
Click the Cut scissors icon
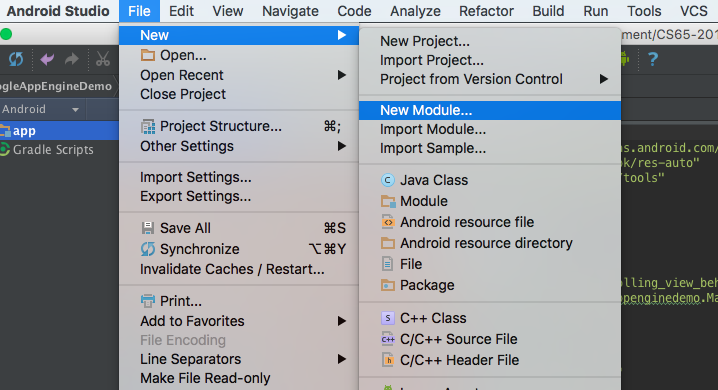pyautogui.click(x=103, y=59)
